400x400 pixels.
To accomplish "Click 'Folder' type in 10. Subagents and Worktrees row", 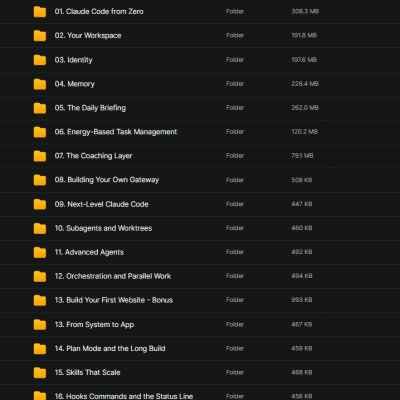I will point(235,228).
